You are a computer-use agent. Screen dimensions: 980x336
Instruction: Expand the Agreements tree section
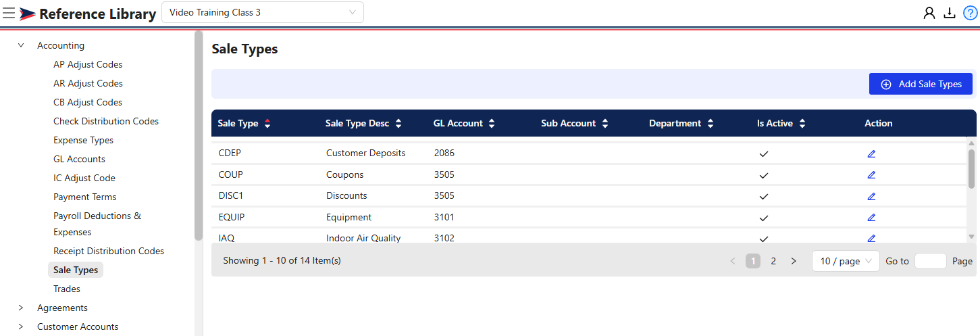[21, 308]
